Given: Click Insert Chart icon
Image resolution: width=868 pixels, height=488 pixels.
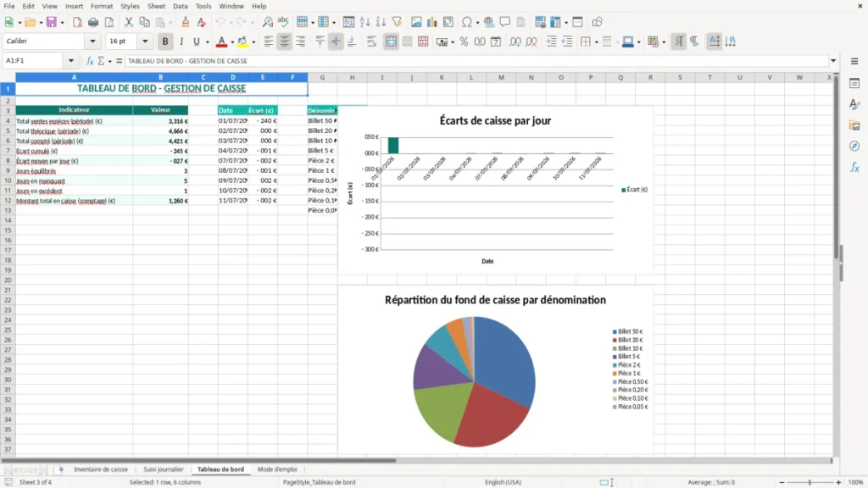Looking at the screenshot, I should 432,22.
